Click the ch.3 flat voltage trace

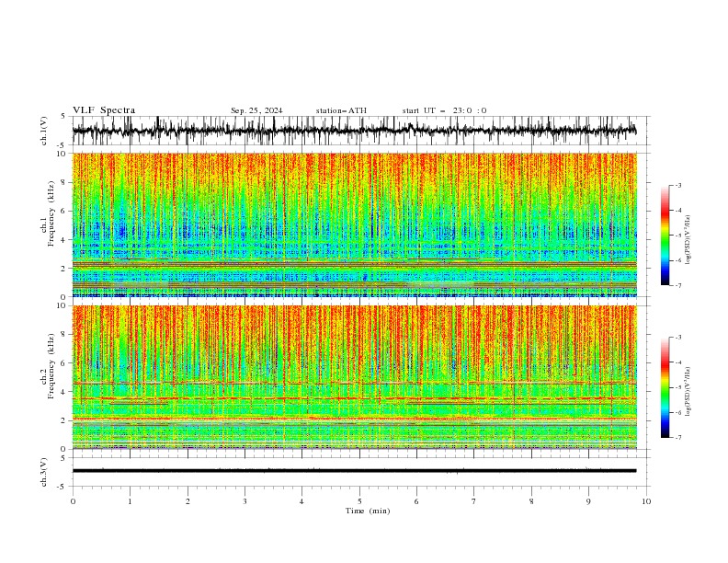click(354, 471)
